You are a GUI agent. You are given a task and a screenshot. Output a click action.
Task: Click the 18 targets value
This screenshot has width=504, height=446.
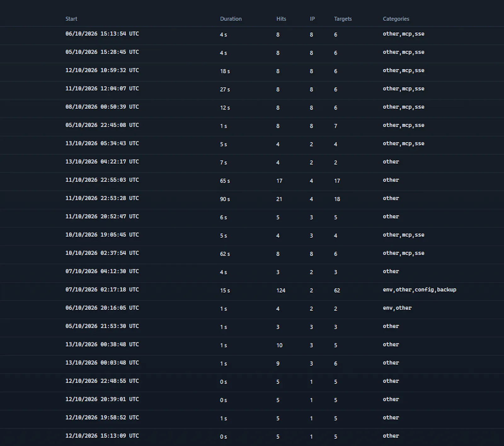tap(337, 199)
